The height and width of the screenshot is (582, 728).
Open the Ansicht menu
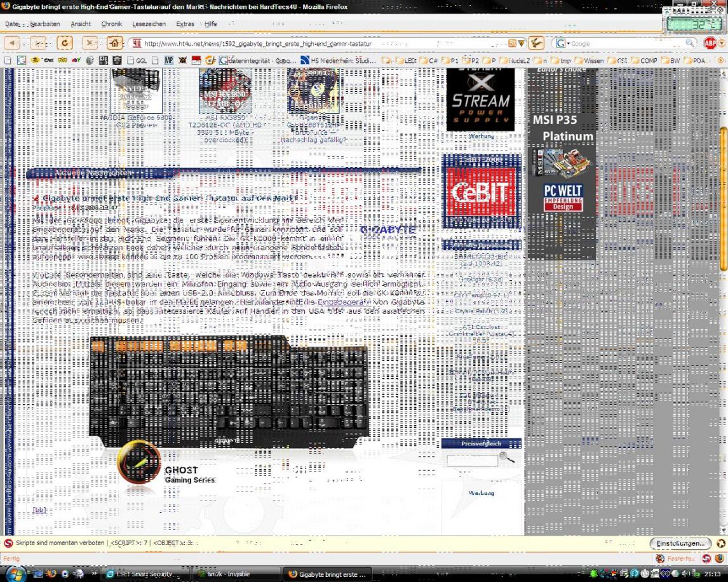coord(81,24)
